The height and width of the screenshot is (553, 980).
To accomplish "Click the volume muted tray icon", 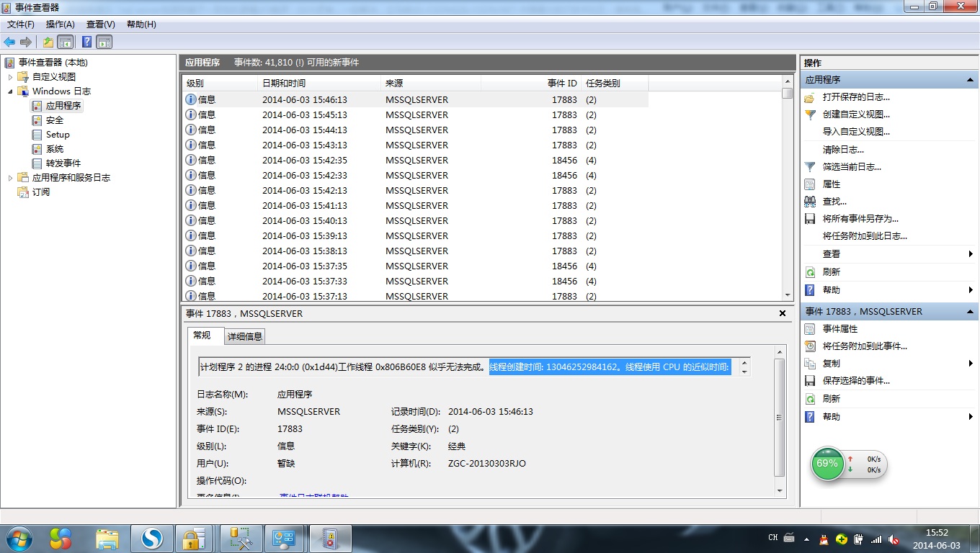I will pyautogui.click(x=894, y=539).
